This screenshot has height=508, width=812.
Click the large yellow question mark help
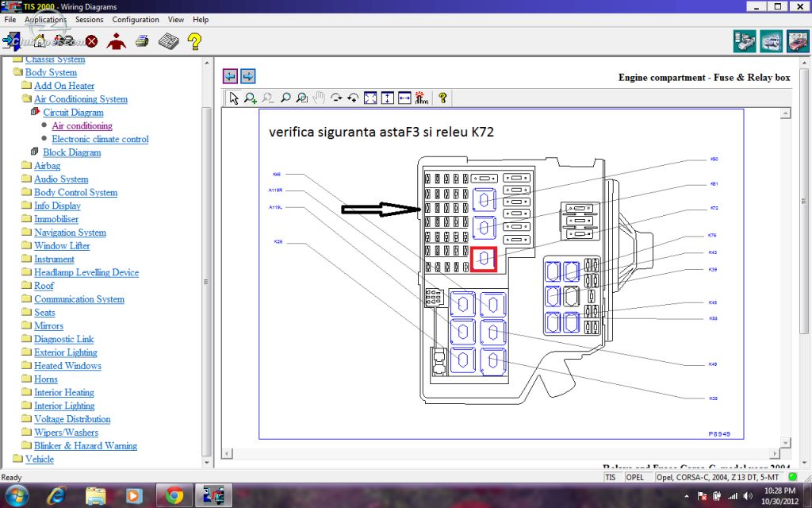(195, 41)
